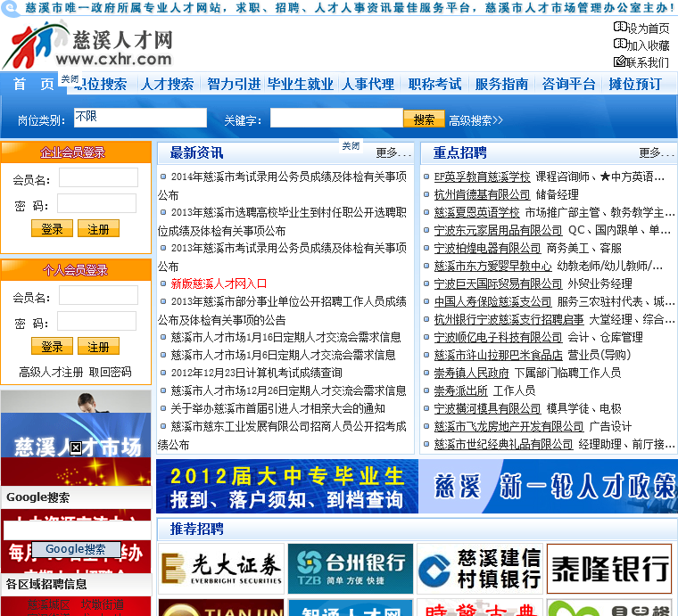Click the 联系我们 pencil icon
The image size is (678, 616).
[x=620, y=62]
